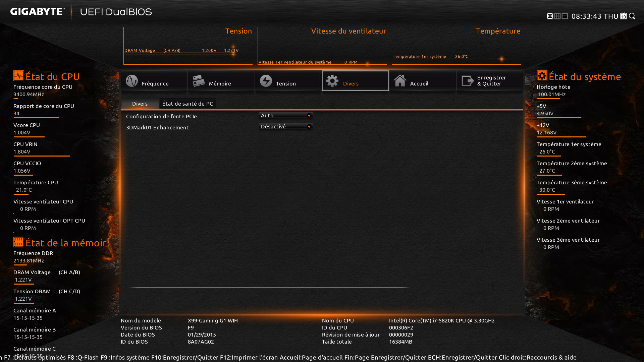The height and width of the screenshot is (362, 644).
Task: Click the BIOS version F9 value
Action: point(191,327)
